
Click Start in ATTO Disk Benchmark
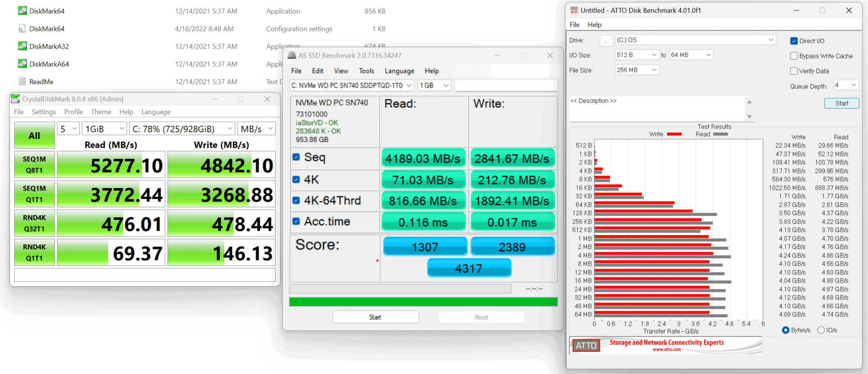[841, 103]
